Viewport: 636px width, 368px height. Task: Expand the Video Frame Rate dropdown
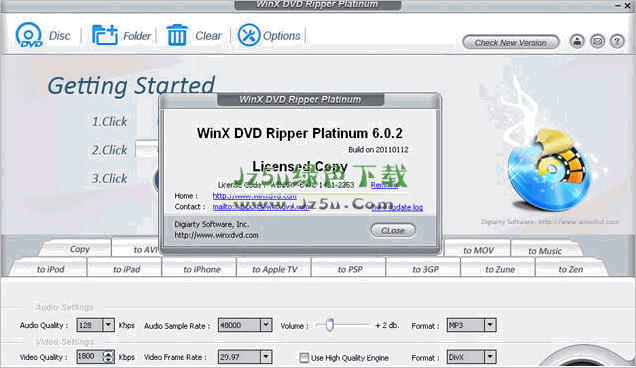point(266,357)
